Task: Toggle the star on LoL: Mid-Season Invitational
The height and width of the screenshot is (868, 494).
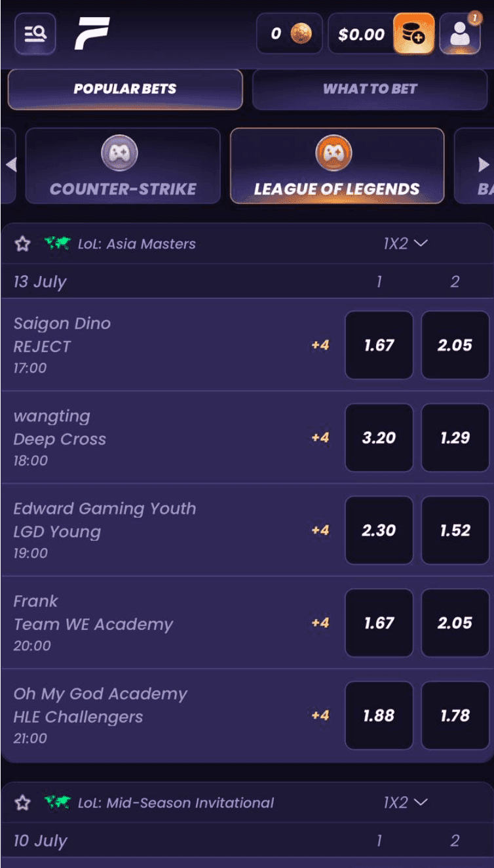Action: (22, 802)
